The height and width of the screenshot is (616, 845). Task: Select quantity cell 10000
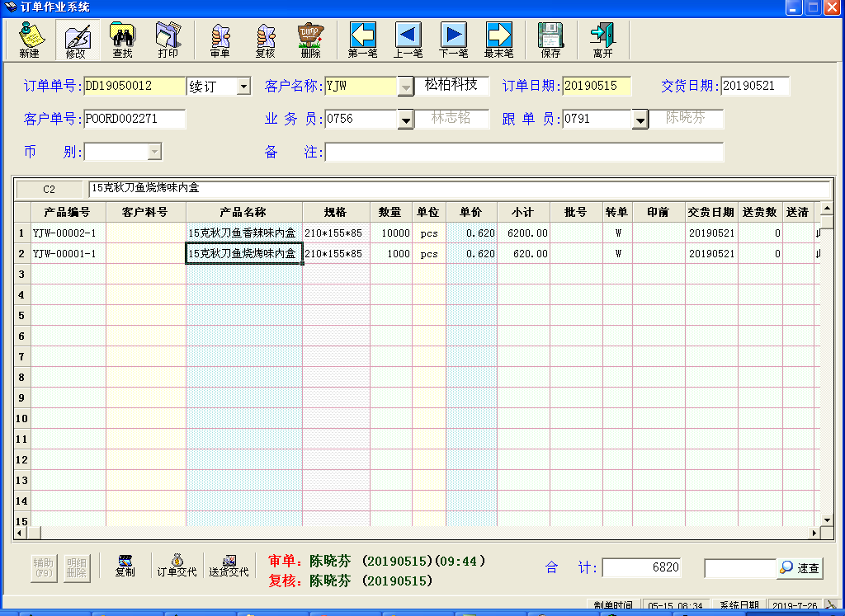[x=391, y=233]
